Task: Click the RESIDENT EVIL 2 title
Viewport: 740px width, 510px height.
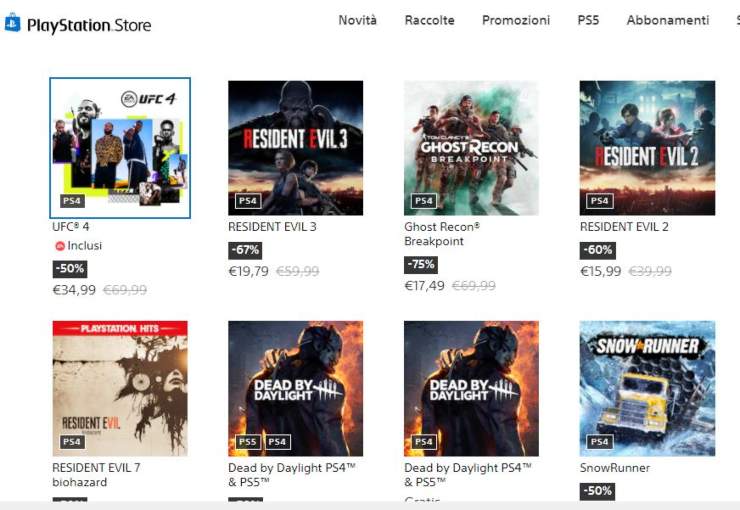Action: coord(624,227)
